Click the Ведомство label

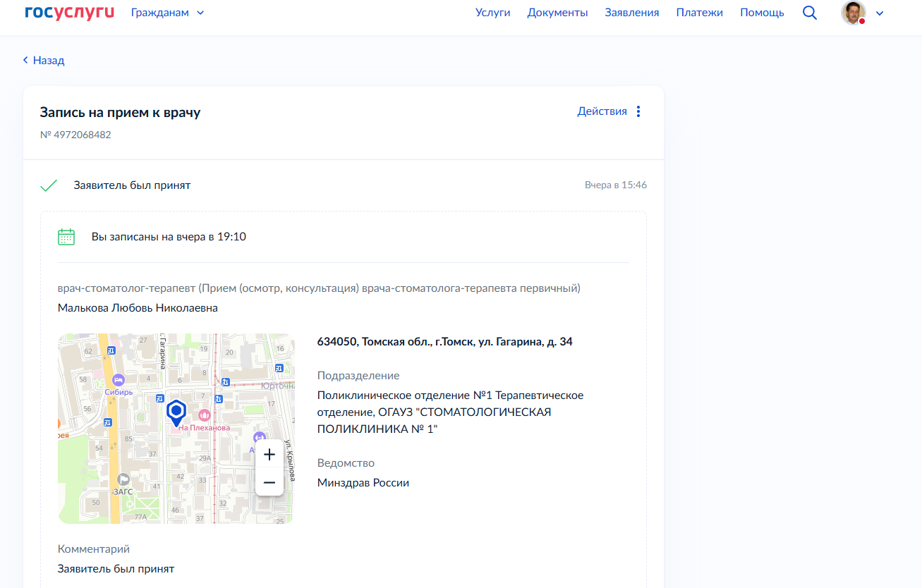[x=346, y=463]
